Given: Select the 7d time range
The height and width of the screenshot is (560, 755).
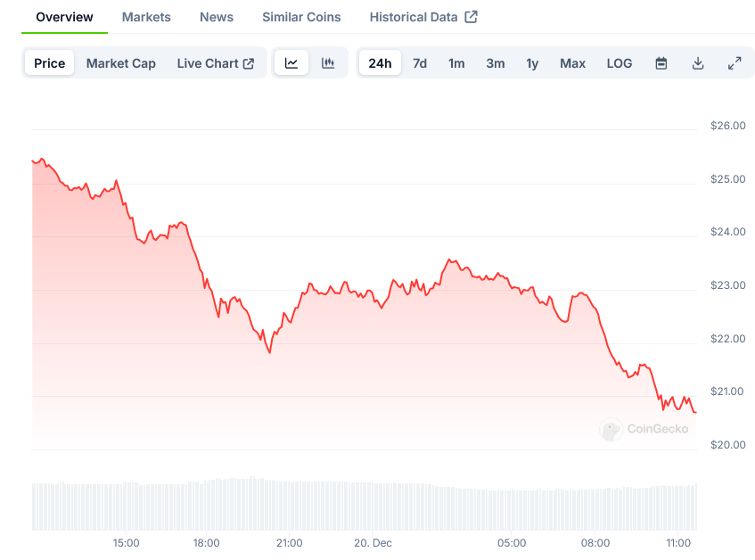Looking at the screenshot, I should click(x=420, y=63).
